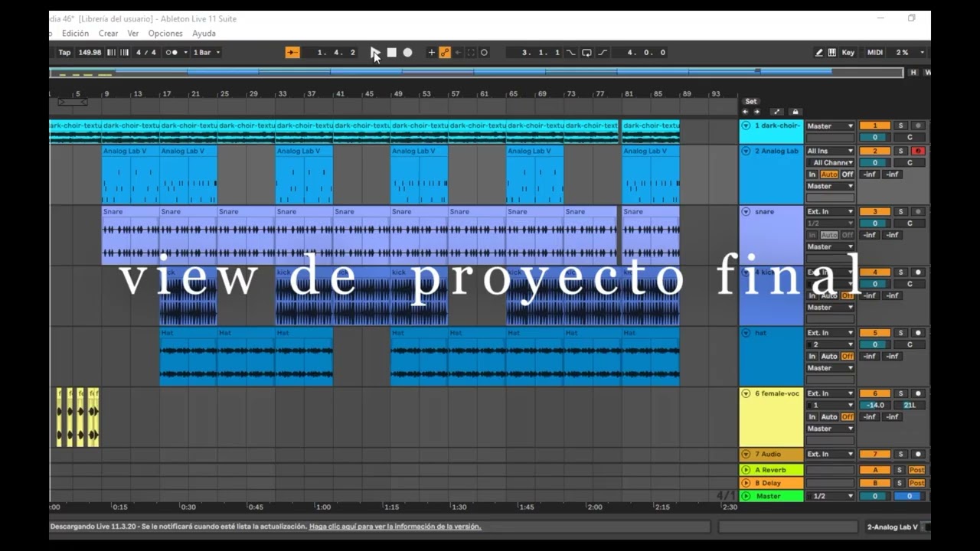Viewport: 980px width, 551px height.
Task: Toggle the lock envelopes icon
Action: click(x=795, y=112)
